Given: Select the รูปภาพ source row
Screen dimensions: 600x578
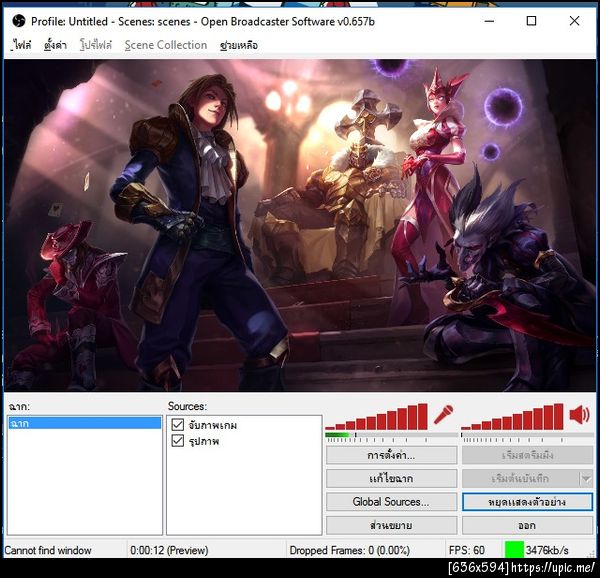Looking at the screenshot, I should point(244,441).
